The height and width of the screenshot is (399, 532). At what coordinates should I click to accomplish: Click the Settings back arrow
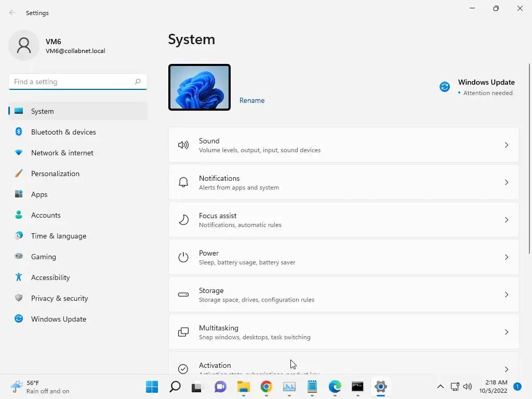tap(12, 12)
